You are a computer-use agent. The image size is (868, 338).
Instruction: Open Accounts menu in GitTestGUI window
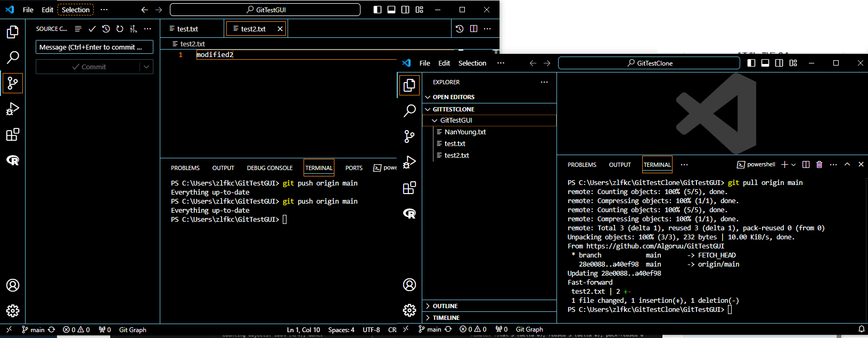[x=13, y=285]
